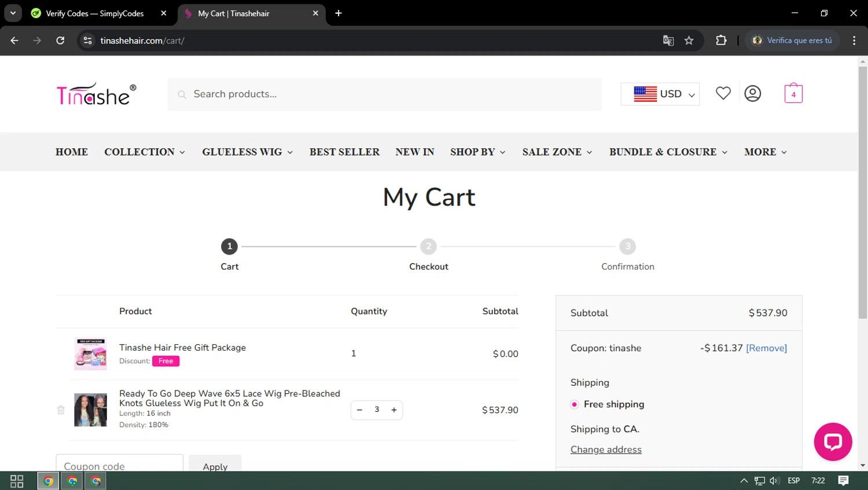
Task: Expand the MORE menu
Action: tap(766, 152)
